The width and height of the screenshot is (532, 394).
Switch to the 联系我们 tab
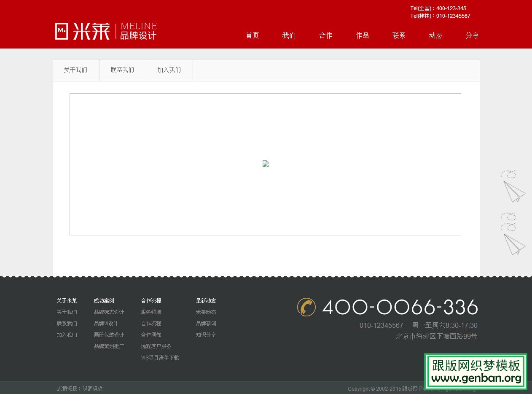(122, 70)
